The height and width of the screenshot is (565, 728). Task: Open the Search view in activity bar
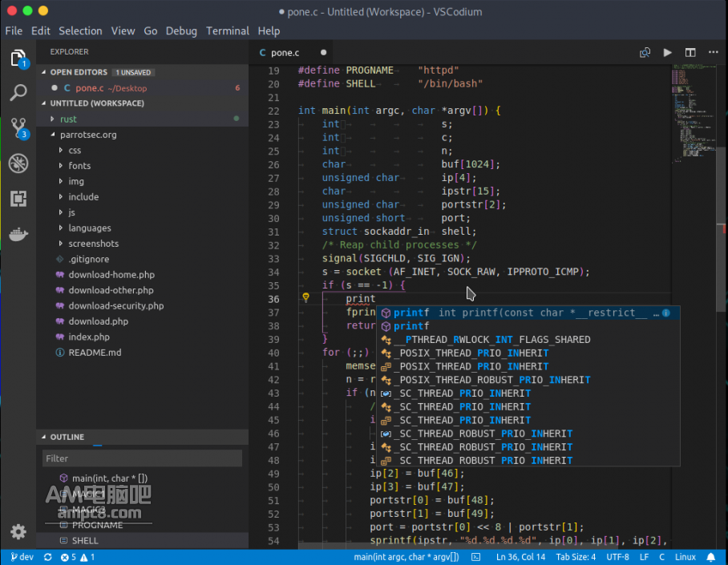pyautogui.click(x=18, y=92)
